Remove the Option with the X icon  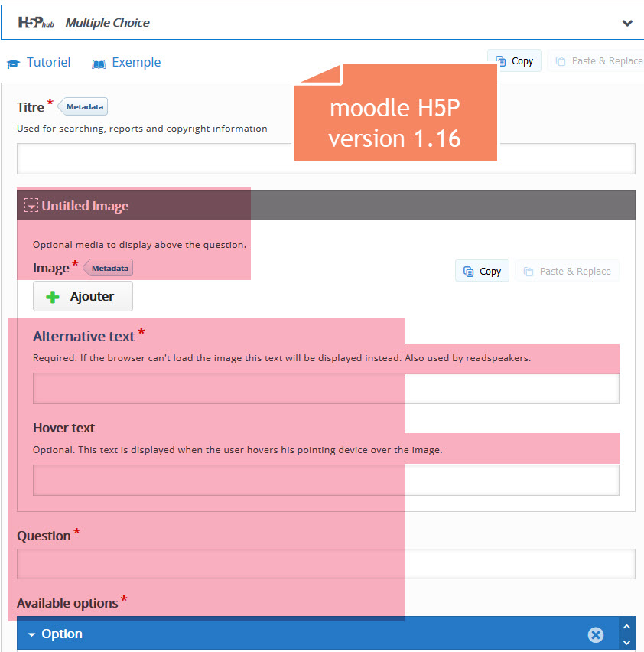pos(595,634)
